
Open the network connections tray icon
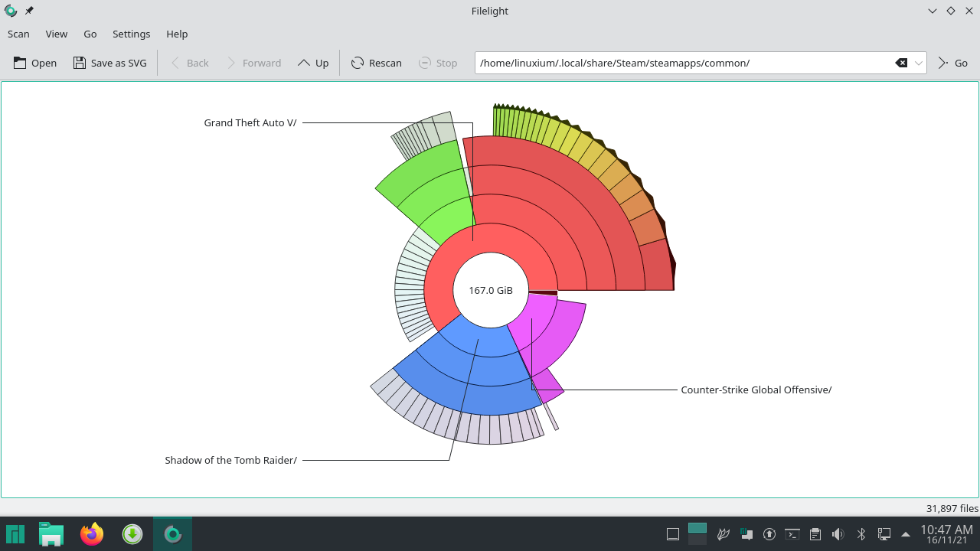884,534
